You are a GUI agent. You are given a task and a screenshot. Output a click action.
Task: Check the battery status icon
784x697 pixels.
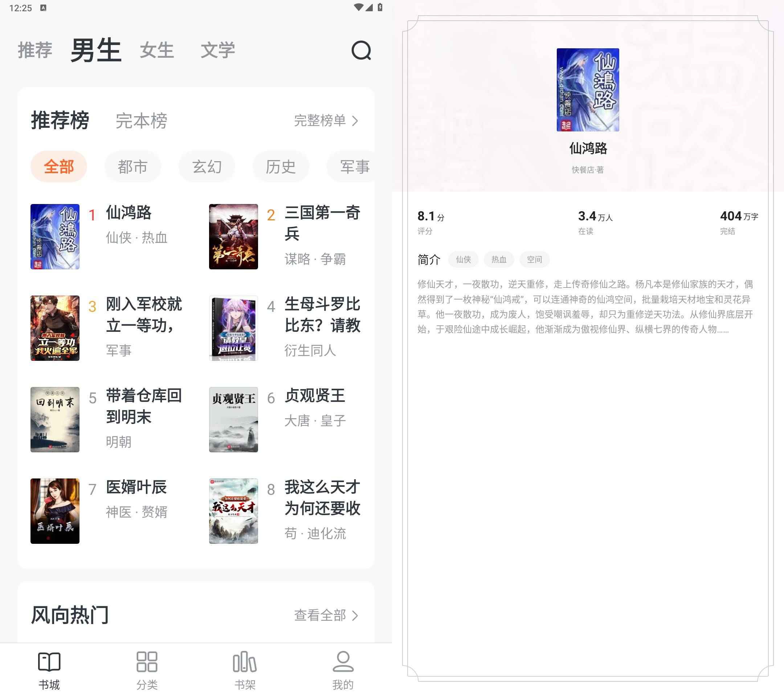tap(380, 7)
